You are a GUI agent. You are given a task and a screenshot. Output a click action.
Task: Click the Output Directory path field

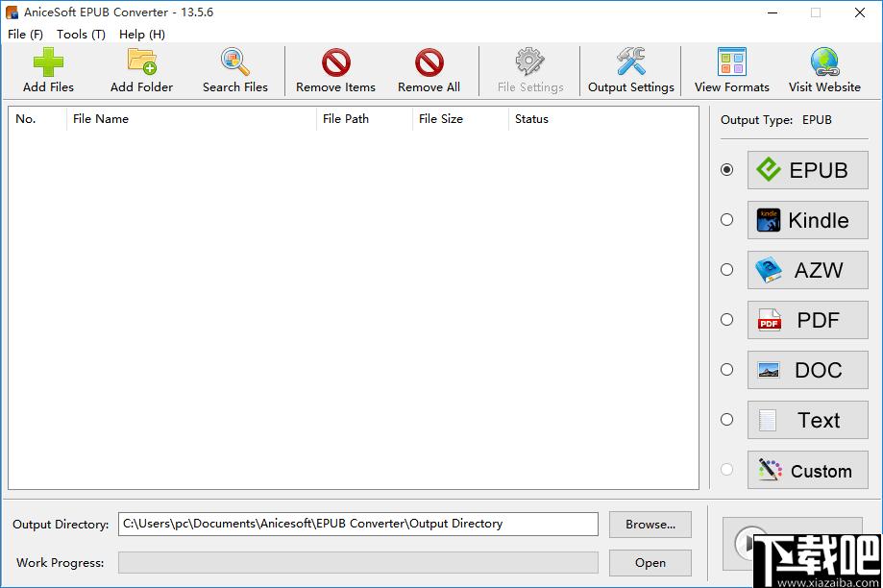pyautogui.click(x=358, y=524)
